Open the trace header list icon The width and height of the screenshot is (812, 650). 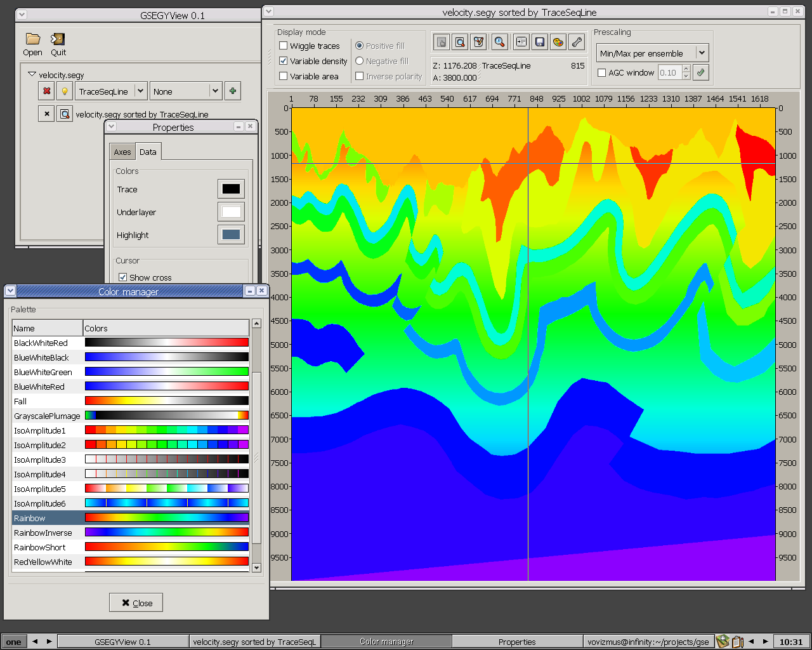[x=521, y=42]
